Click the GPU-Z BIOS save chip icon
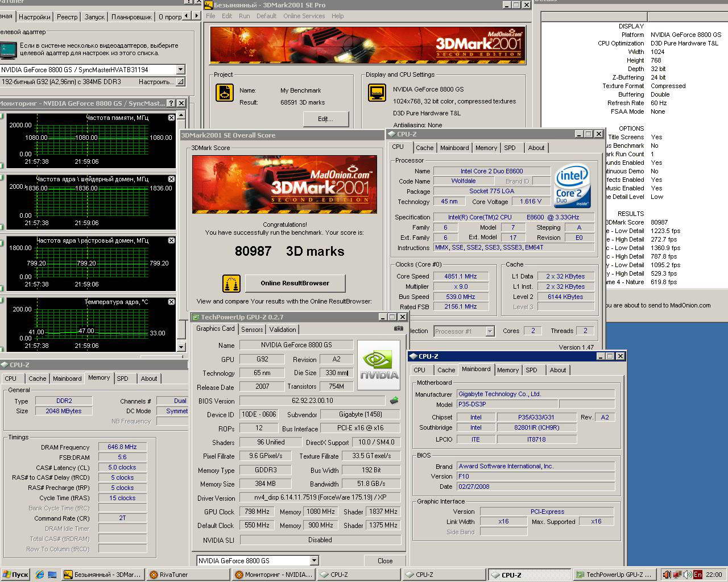728x582 pixels. 394,401
